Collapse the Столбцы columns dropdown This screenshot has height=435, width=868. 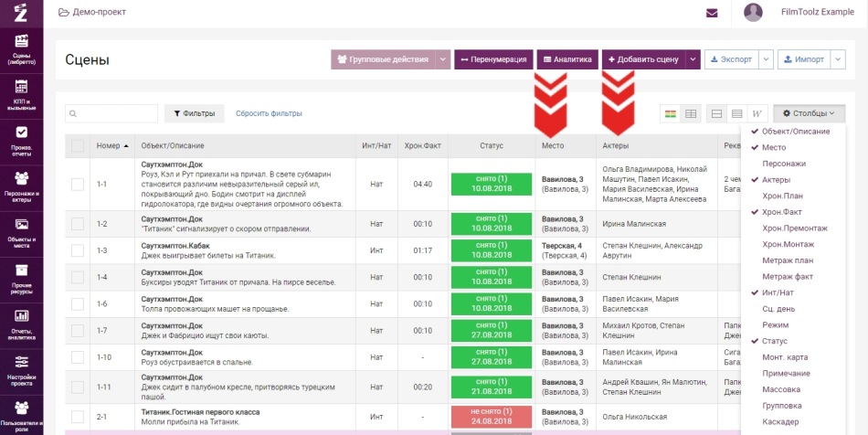[x=810, y=113]
